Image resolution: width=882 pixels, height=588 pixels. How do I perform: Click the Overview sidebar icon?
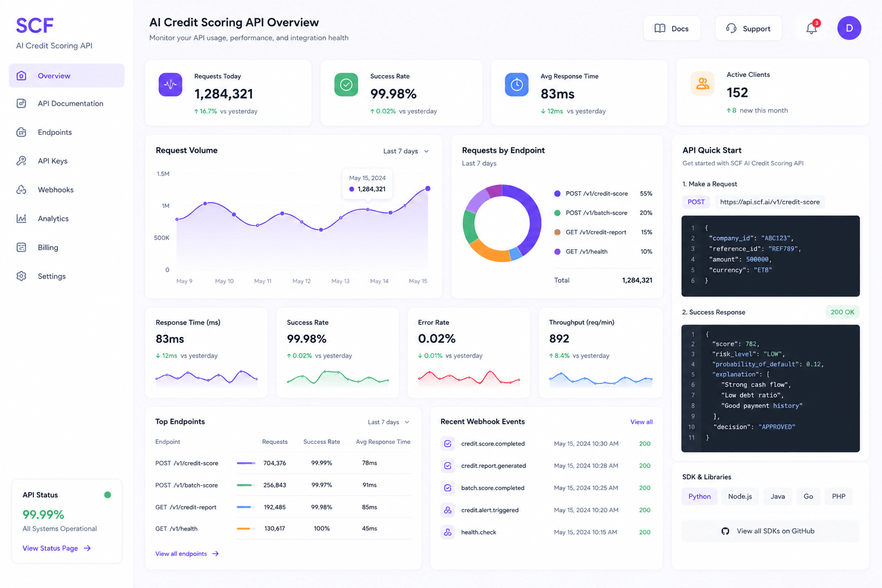[21, 76]
